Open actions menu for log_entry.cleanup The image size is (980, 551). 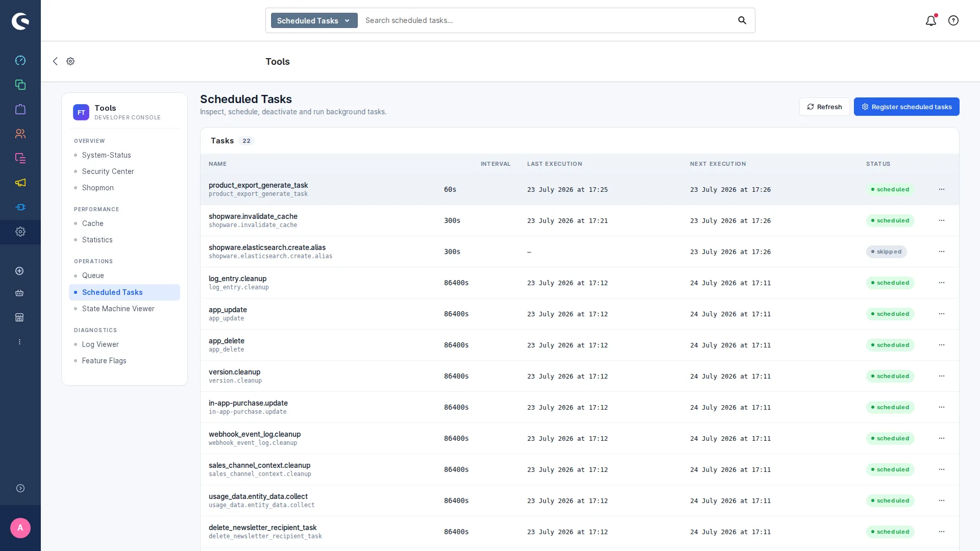point(942,283)
